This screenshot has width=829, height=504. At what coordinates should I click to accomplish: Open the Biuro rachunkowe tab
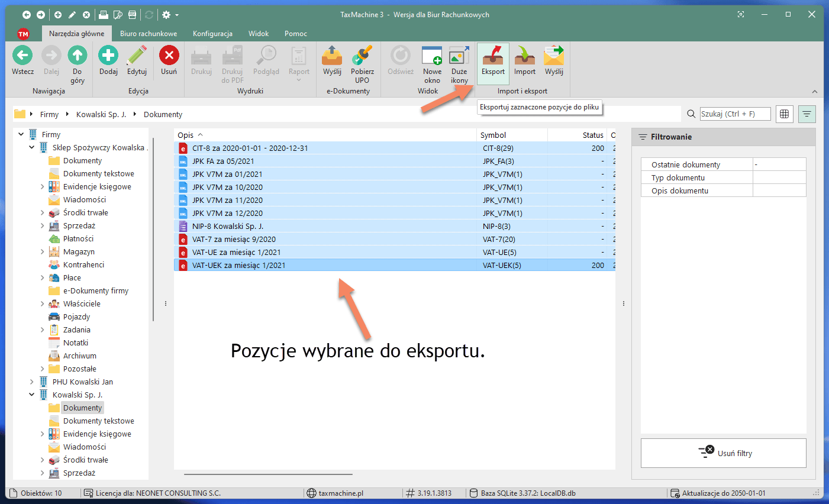[149, 34]
